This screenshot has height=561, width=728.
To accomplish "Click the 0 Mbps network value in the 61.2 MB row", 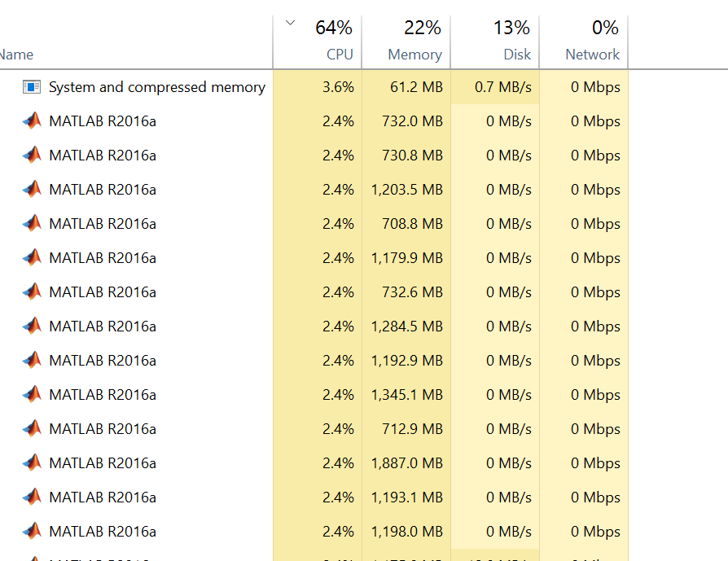I will [596, 87].
